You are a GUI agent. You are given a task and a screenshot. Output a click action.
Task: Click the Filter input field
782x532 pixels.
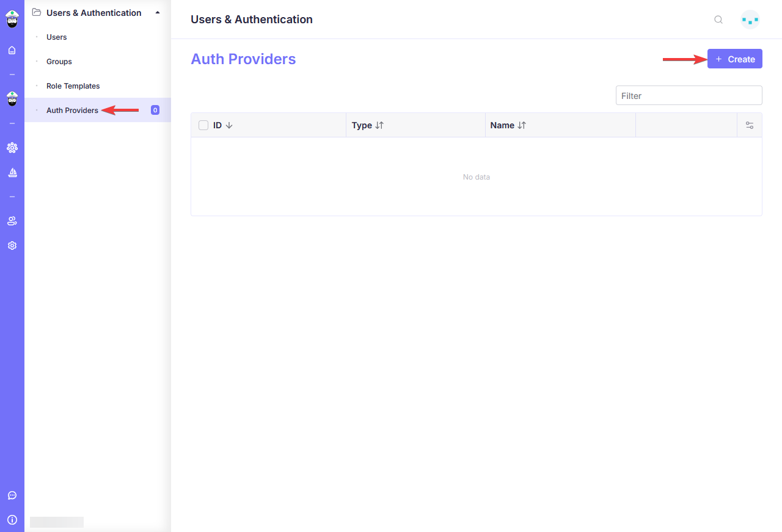click(689, 96)
